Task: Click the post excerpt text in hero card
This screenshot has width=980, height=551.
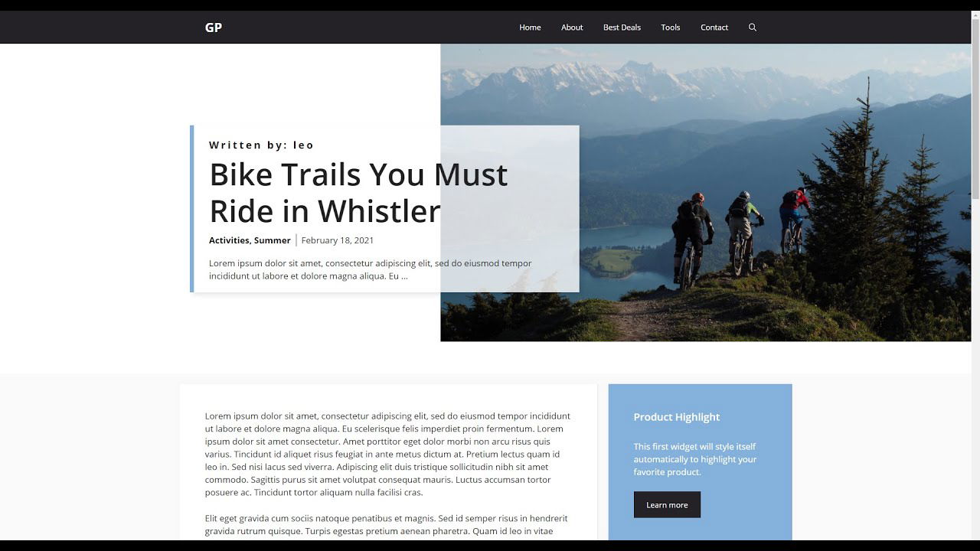Action: point(371,269)
